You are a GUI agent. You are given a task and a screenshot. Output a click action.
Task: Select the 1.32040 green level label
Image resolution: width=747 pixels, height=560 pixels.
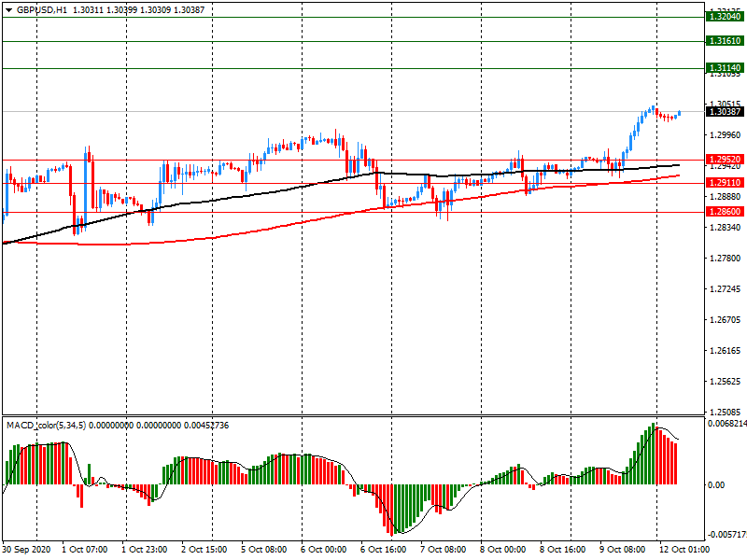click(725, 17)
